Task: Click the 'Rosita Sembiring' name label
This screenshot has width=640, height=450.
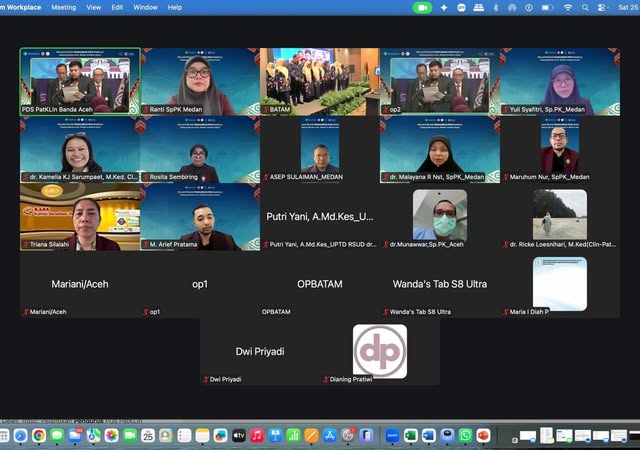Action: point(173,177)
